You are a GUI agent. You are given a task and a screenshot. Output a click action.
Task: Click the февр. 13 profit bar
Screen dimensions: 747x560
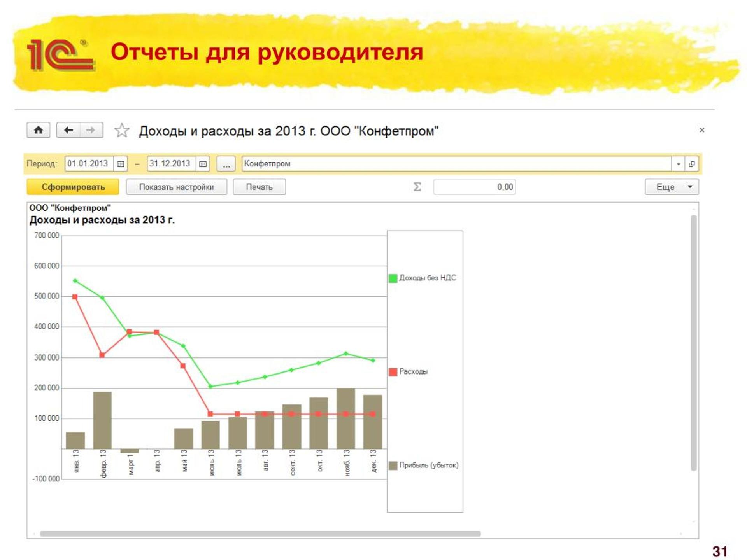[x=102, y=420]
